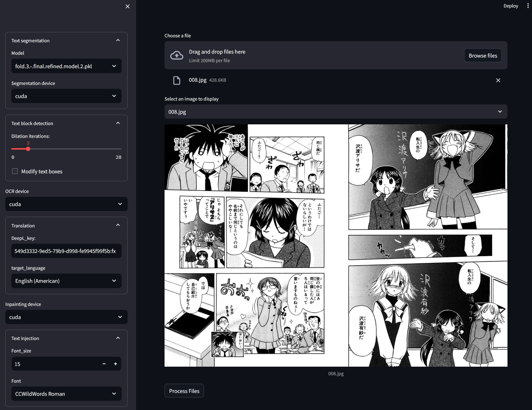Click the 428.6KB file size text
532x410 pixels.
pyautogui.click(x=217, y=80)
